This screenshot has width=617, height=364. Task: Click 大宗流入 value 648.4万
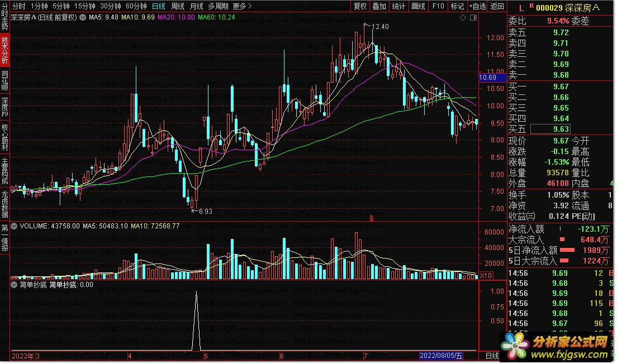[x=595, y=240]
